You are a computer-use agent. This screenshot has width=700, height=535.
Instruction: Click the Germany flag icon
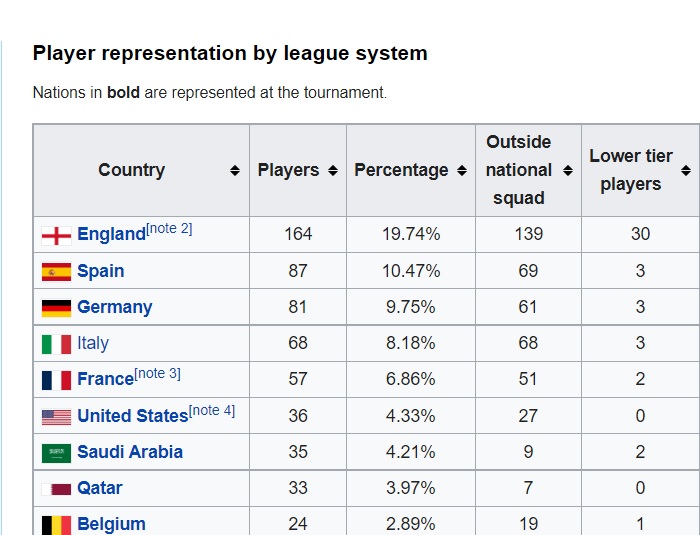(56, 307)
